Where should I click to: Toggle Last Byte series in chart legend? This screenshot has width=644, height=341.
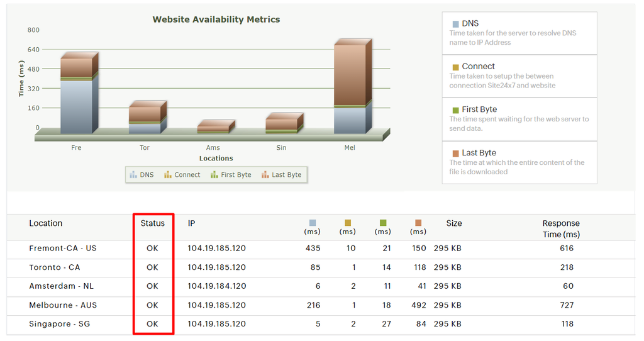[281, 175]
